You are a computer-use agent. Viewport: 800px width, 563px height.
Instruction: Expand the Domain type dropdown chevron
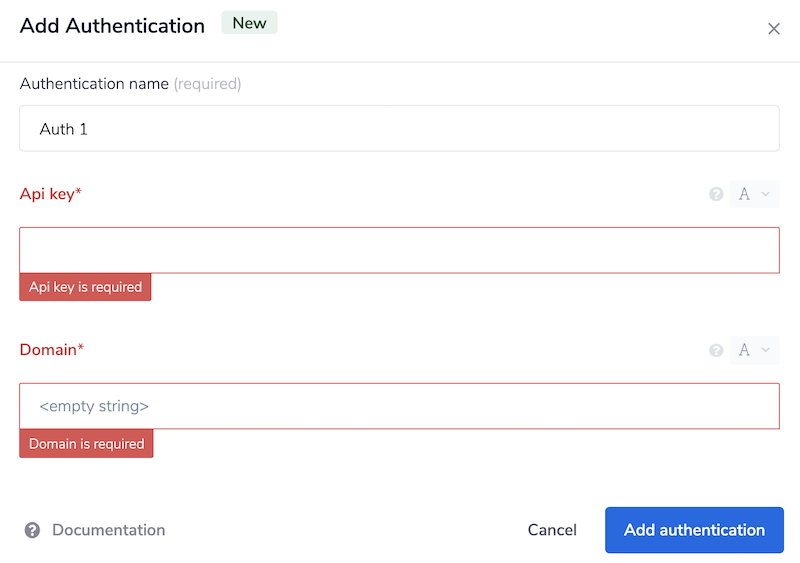point(766,350)
